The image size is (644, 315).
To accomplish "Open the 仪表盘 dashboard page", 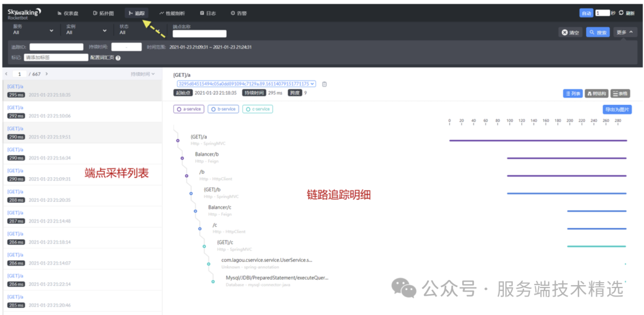I will coord(68,13).
